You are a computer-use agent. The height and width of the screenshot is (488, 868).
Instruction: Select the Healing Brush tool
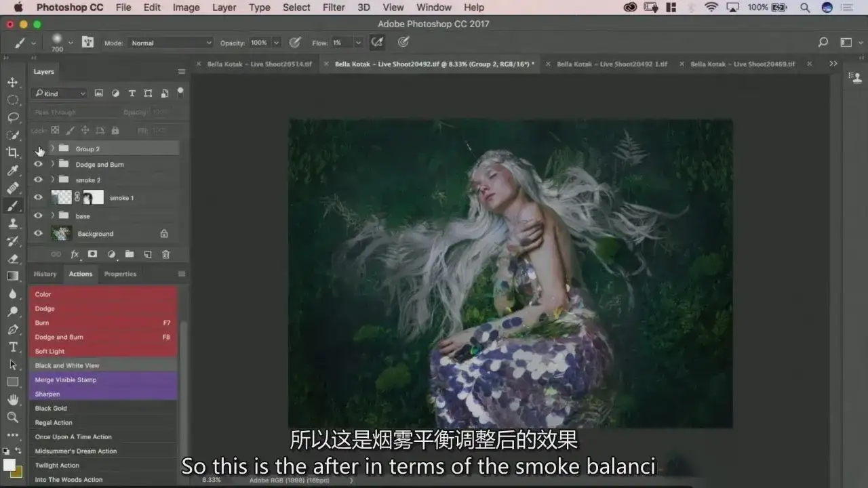[x=12, y=188]
